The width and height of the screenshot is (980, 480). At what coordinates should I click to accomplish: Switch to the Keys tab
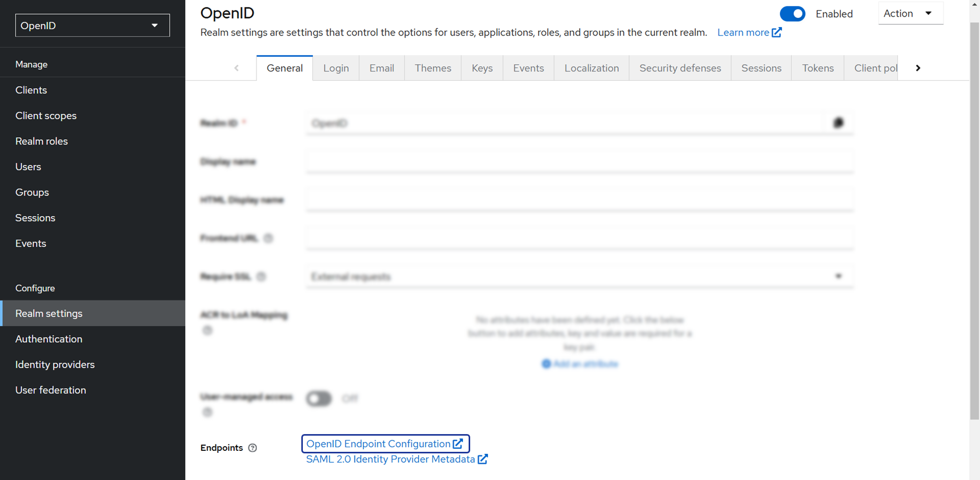tap(482, 68)
